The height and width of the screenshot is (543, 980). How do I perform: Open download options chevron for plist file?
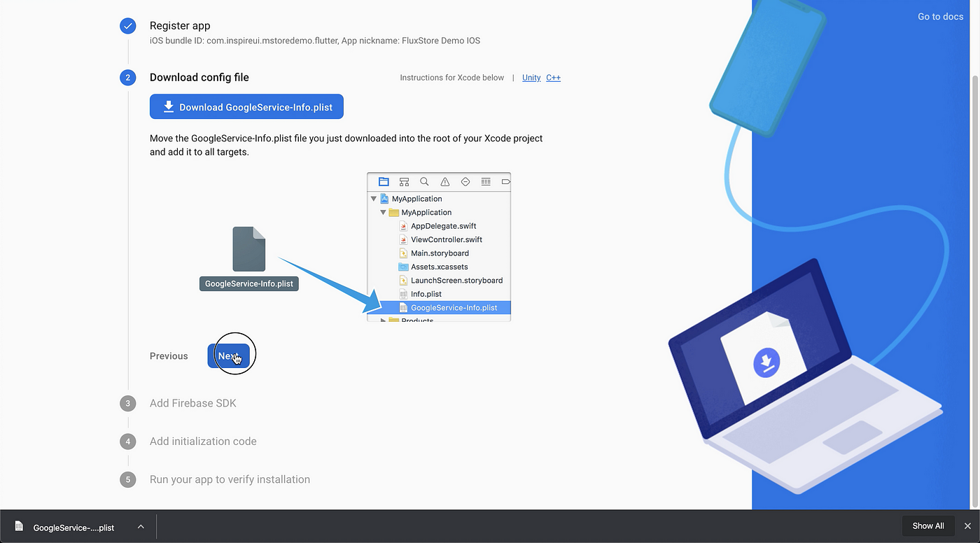tap(141, 527)
